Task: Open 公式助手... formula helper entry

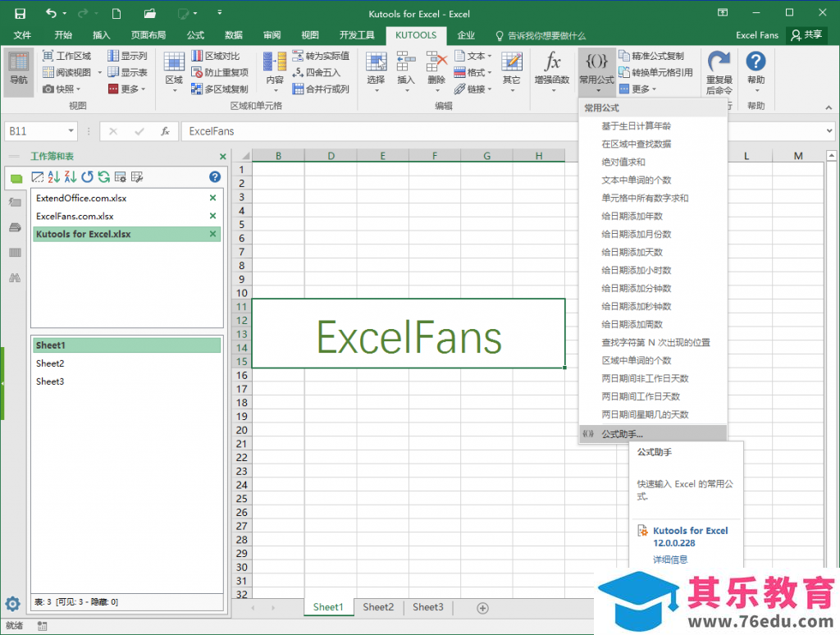Action: click(x=653, y=434)
